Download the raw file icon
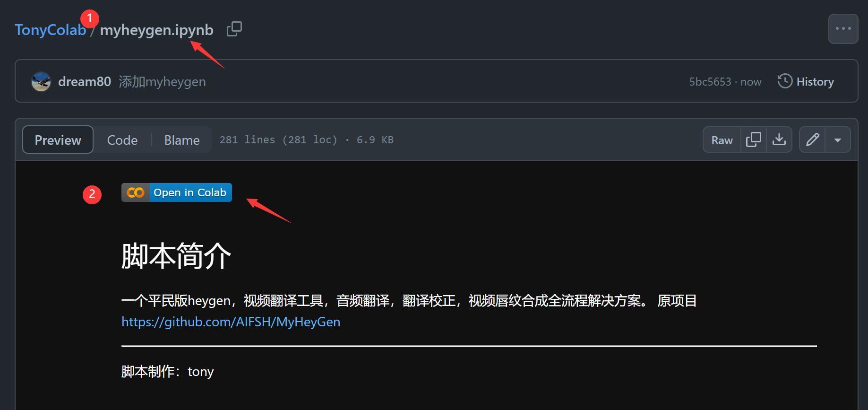This screenshot has width=868, height=410. point(779,140)
